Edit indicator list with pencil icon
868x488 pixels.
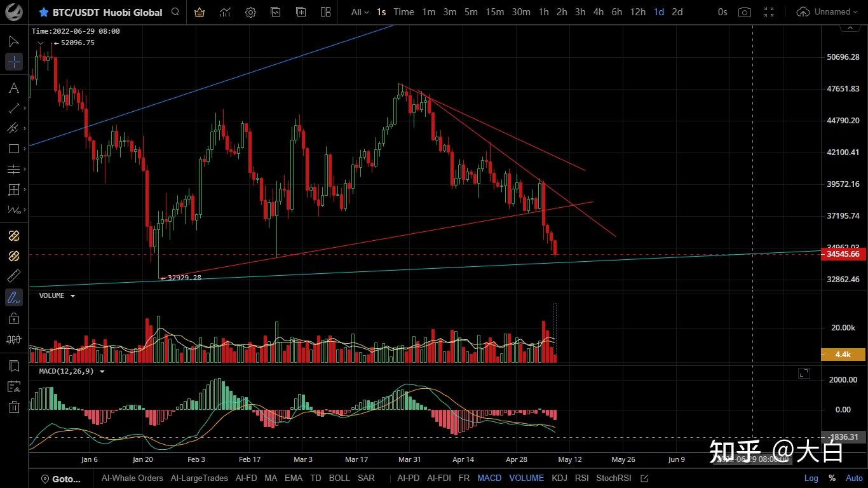(x=644, y=478)
